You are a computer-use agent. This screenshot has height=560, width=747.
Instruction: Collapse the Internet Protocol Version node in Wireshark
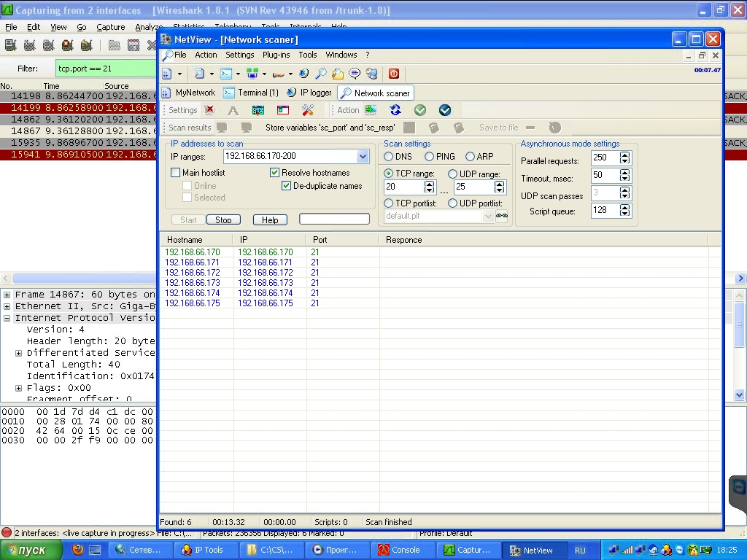click(7, 318)
